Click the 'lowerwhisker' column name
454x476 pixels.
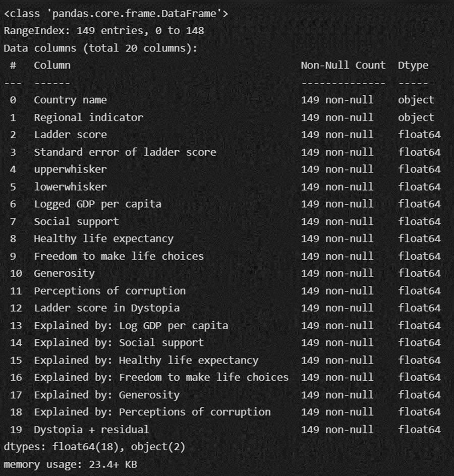[x=70, y=187]
